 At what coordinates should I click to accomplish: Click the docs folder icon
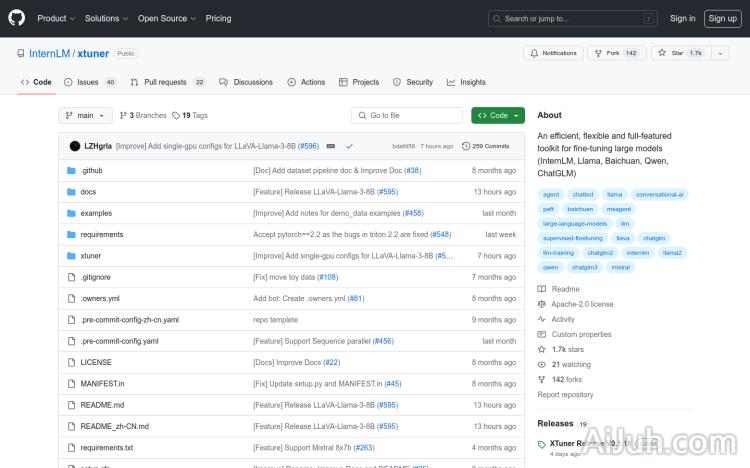click(71, 192)
